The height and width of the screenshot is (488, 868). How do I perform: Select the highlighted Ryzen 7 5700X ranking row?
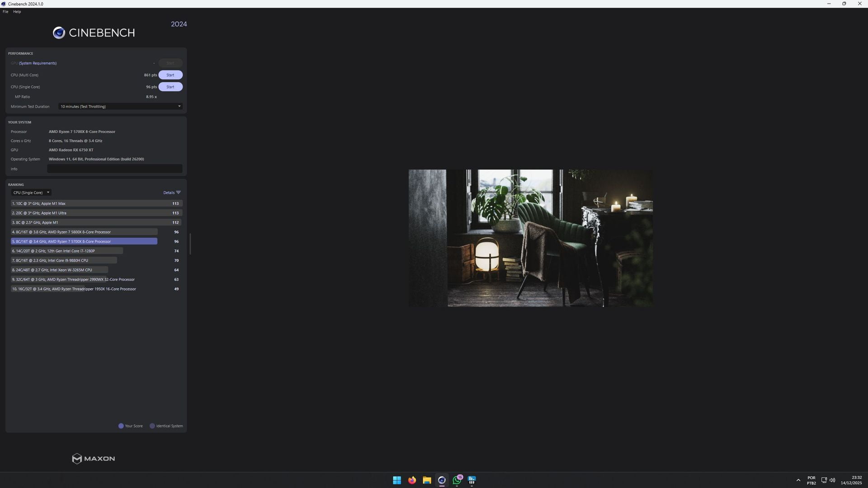(96, 241)
